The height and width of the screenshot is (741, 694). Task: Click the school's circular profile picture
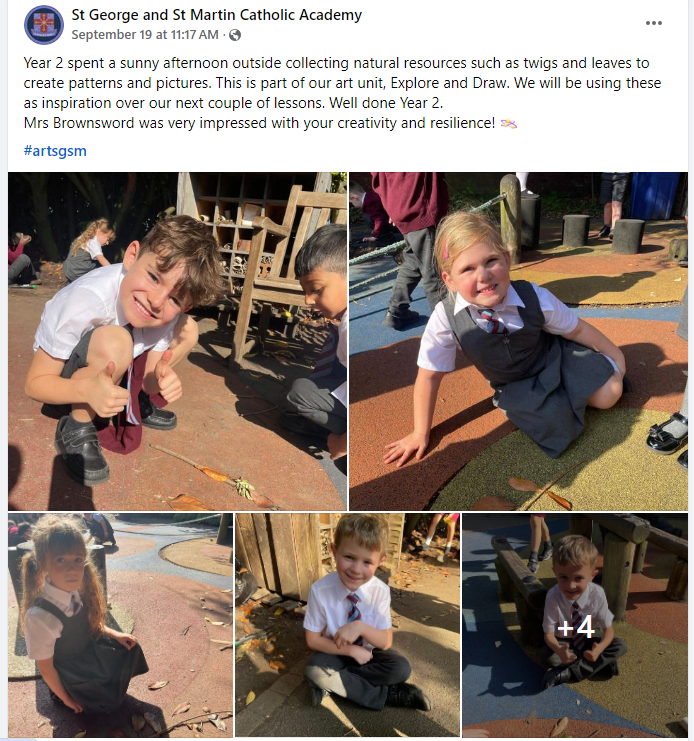pos(44,25)
